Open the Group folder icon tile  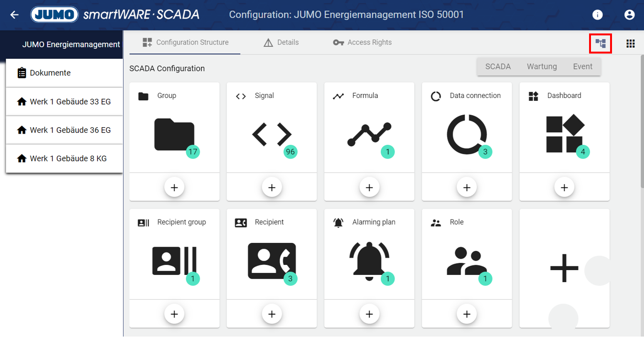(x=174, y=135)
